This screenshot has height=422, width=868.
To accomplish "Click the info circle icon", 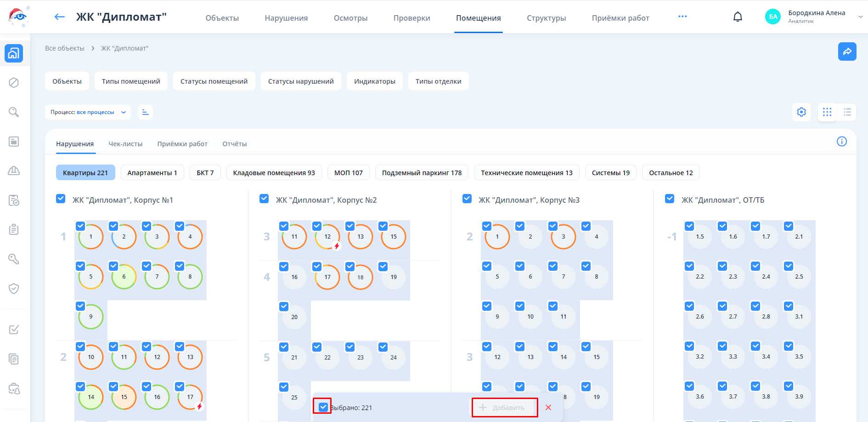I will click(x=841, y=142).
